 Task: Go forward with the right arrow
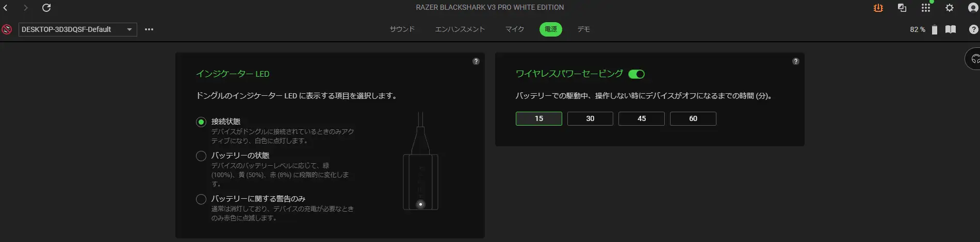point(25,8)
